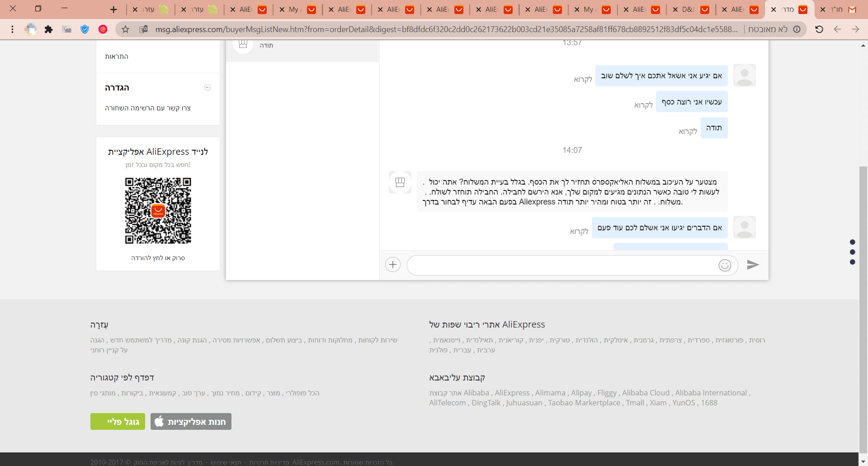This screenshot has height=466, width=868.
Task: Click the scrollbar up arrow
Action: (x=863, y=45)
